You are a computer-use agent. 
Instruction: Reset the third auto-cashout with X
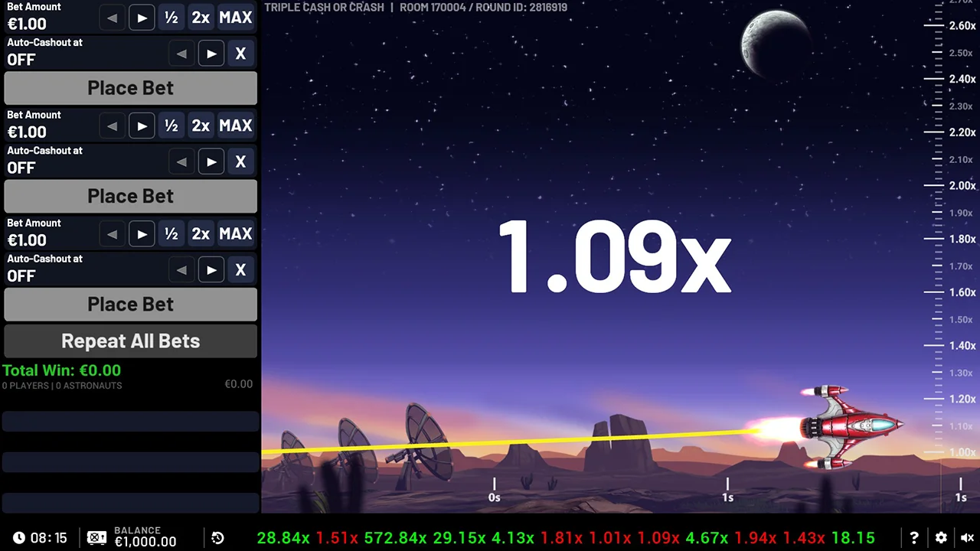[x=240, y=269]
